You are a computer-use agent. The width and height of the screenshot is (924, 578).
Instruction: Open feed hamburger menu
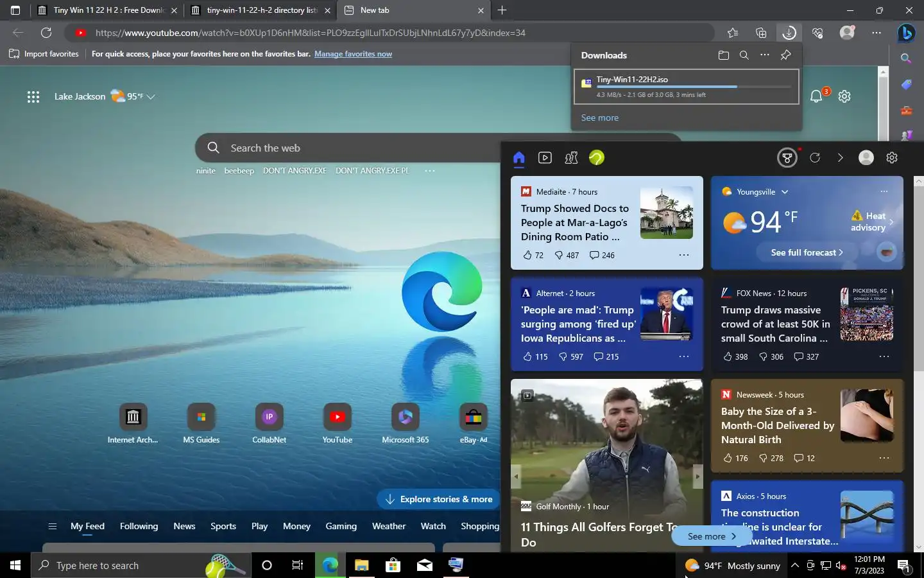point(53,527)
